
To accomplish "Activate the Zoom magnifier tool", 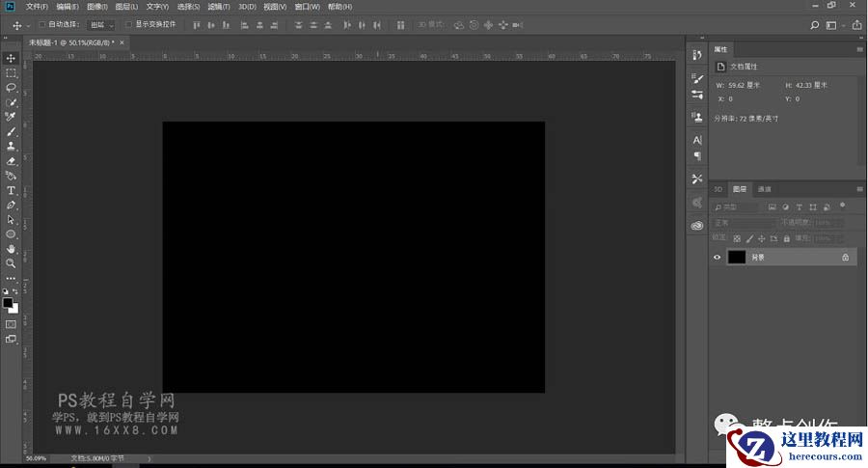I will point(11,262).
